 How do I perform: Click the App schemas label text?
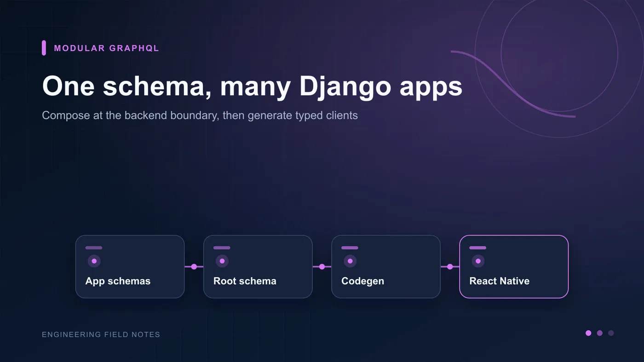118,281
